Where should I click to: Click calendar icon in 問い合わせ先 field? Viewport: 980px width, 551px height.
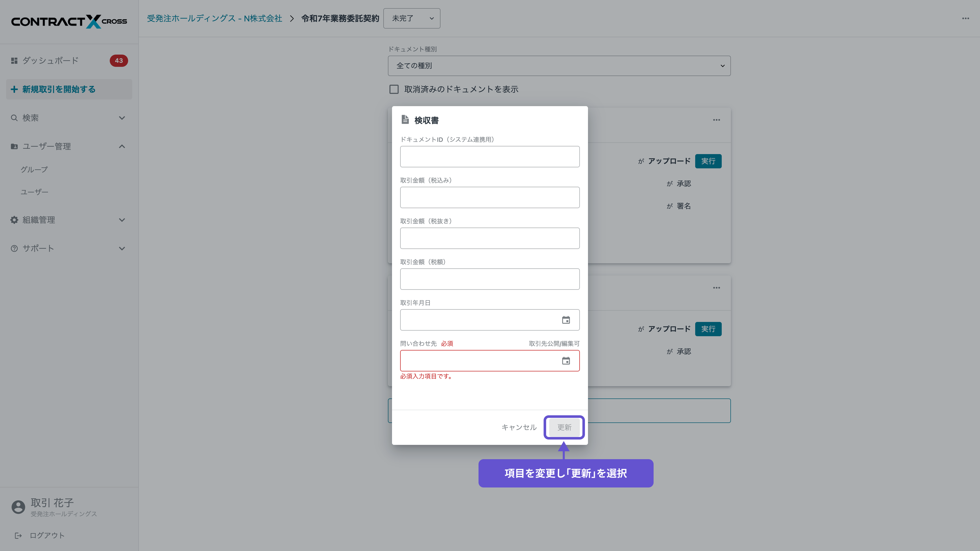[x=566, y=360]
